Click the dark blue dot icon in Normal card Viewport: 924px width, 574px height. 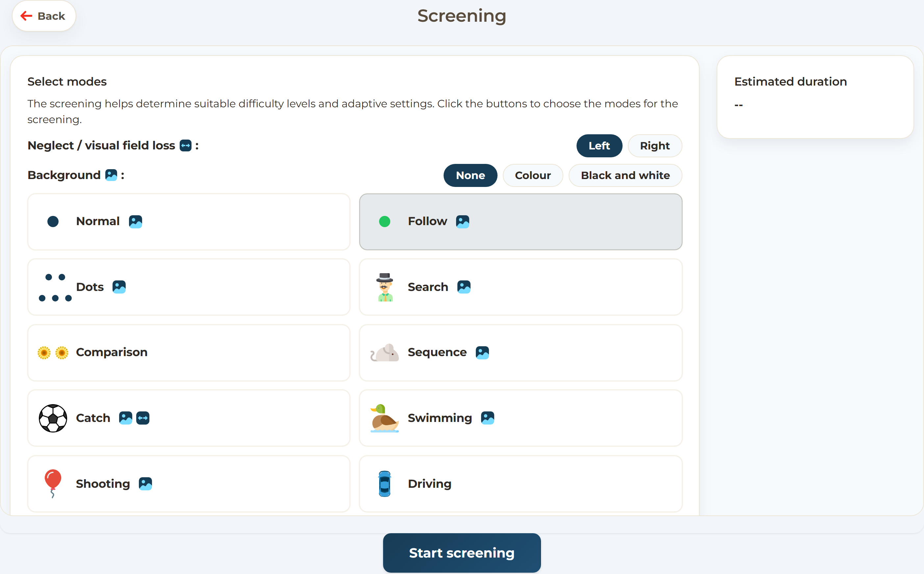click(53, 221)
